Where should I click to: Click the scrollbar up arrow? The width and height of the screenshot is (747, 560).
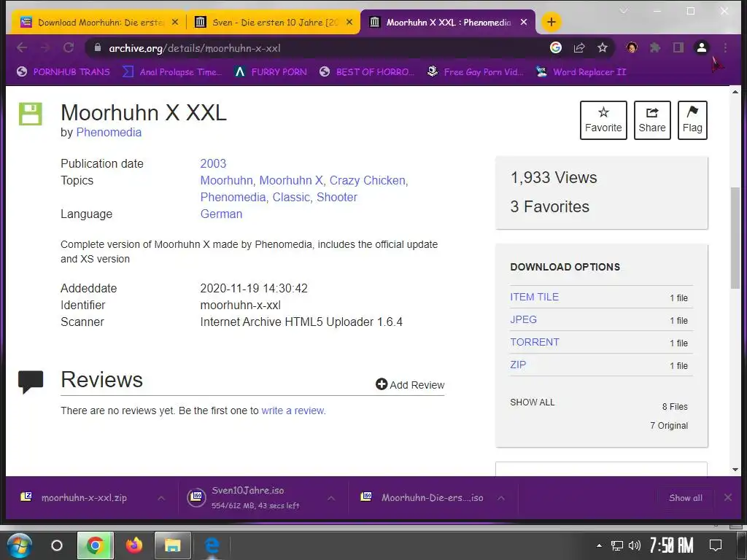tap(735, 92)
